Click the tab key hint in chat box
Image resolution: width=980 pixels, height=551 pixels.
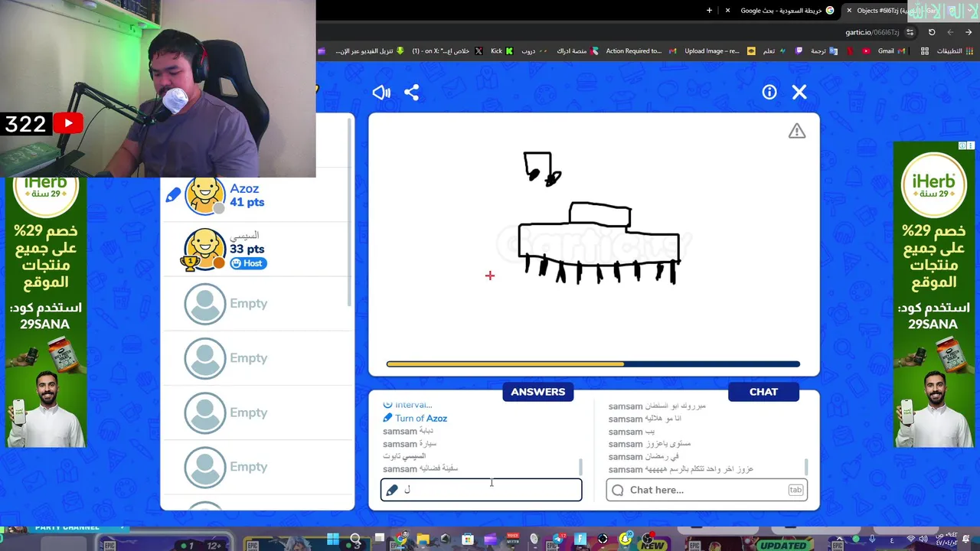point(795,490)
